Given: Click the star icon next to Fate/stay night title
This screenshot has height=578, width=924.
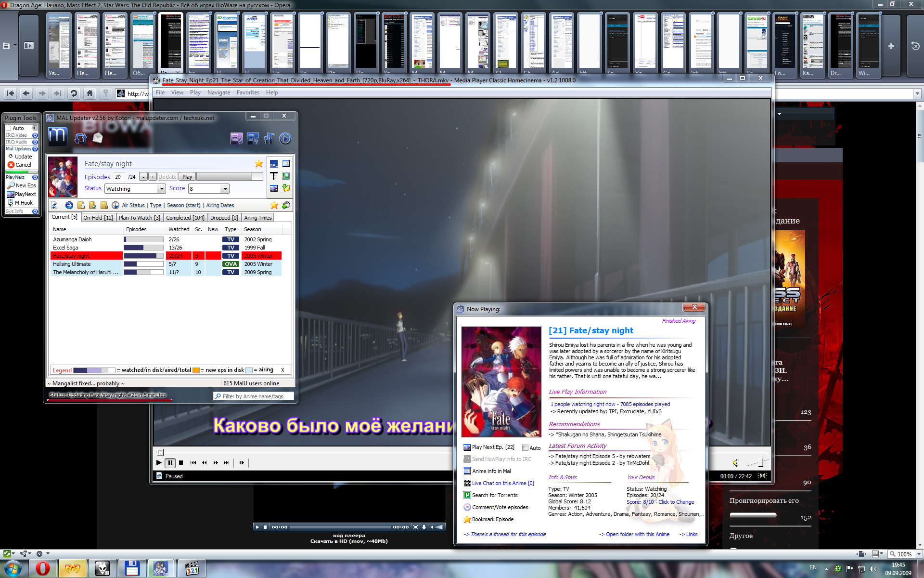Looking at the screenshot, I should coord(259,164).
